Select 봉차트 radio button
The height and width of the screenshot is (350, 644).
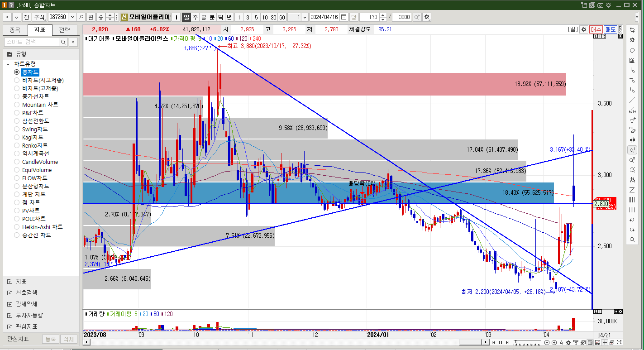(x=17, y=72)
